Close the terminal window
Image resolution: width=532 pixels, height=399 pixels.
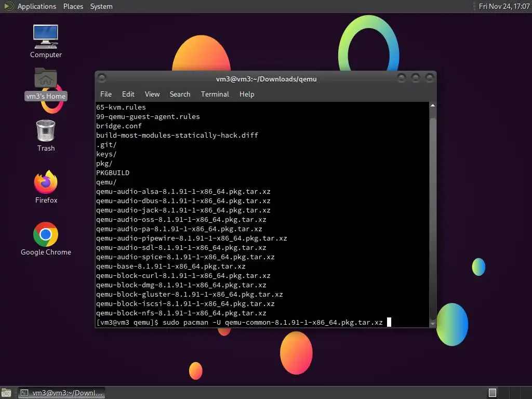[430, 78]
